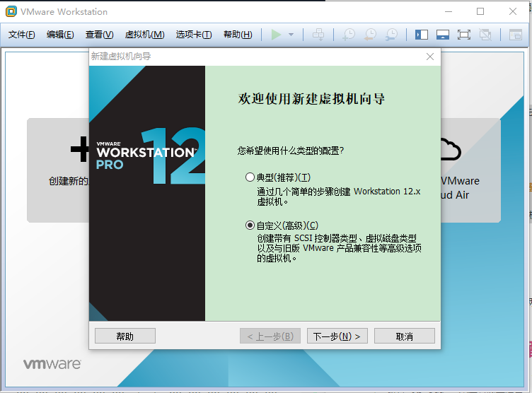Click the 上一步(B) back button
The width and height of the screenshot is (532, 393).
pyautogui.click(x=270, y=336)
